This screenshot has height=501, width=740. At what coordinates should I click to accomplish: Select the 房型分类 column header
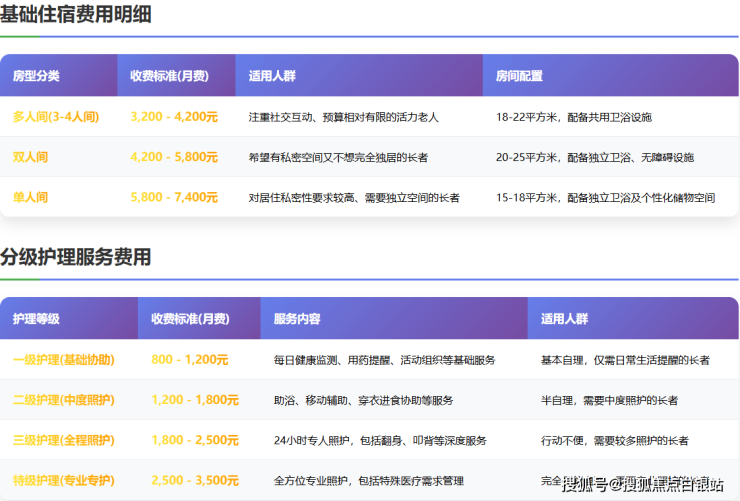point(36,76)
